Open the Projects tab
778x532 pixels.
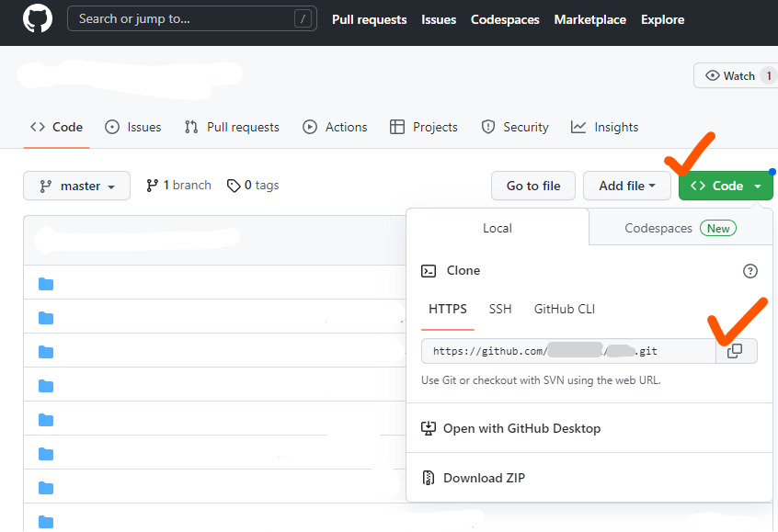[x=424, y=127]
